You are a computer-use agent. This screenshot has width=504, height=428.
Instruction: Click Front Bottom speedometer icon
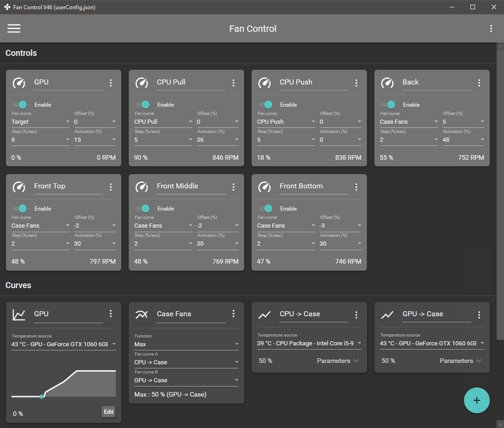click(x=264, y=187)
